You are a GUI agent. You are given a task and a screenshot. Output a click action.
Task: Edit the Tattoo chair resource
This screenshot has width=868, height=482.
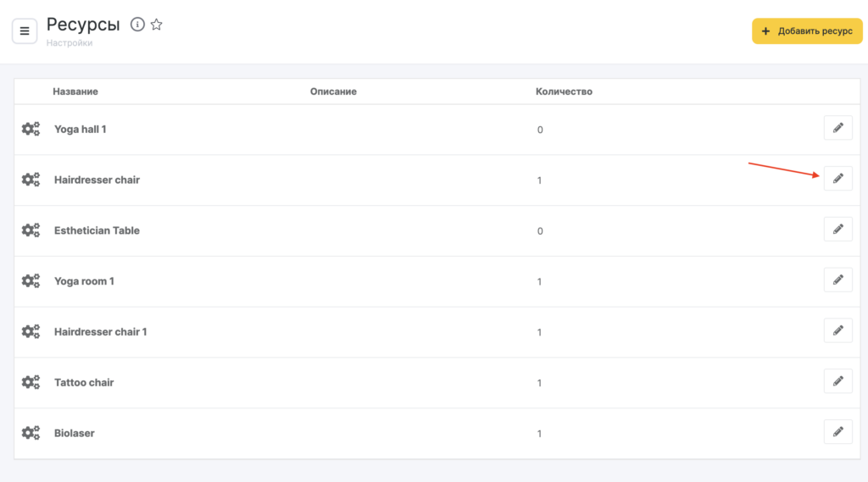[x=837, y=381]
